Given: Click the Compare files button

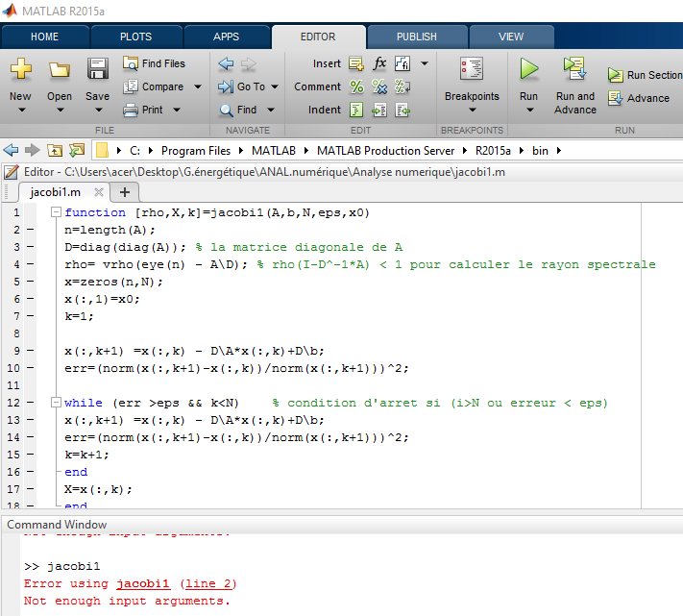Looking at the screenshot, I should (x=154, y=86).
